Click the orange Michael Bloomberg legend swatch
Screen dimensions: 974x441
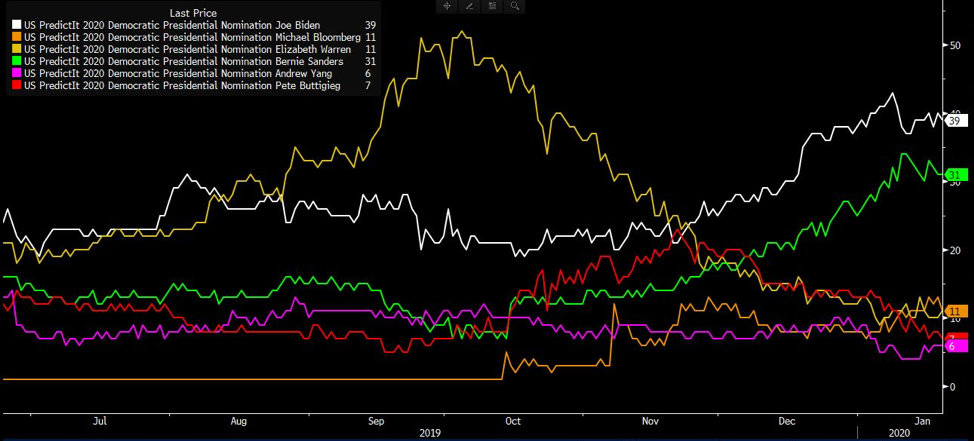point(16,37)
